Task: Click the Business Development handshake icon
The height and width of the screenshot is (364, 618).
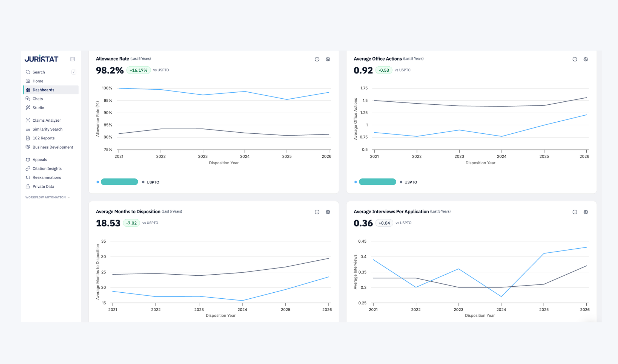Action: click(x=28, y=147)
